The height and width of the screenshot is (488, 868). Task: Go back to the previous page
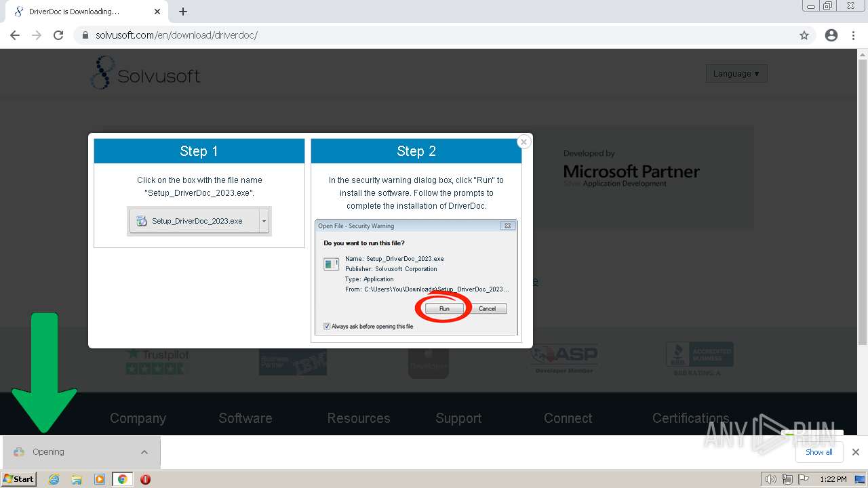(15, 35)
